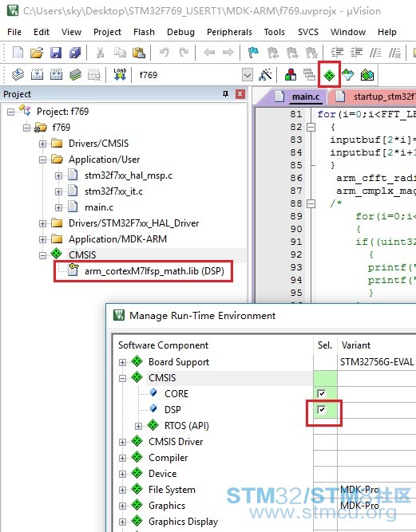
Task: Indent selected lines icon
Action: (x=337, y=53)
